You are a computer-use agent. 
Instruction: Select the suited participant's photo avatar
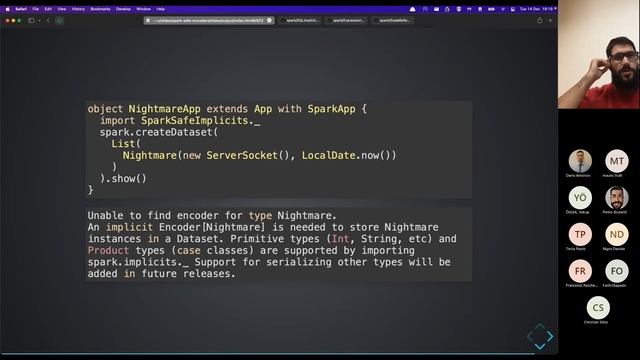pos(580,161)
